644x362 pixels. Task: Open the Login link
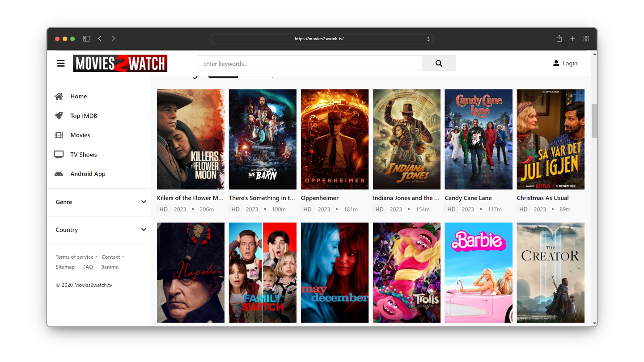[565, 63]
